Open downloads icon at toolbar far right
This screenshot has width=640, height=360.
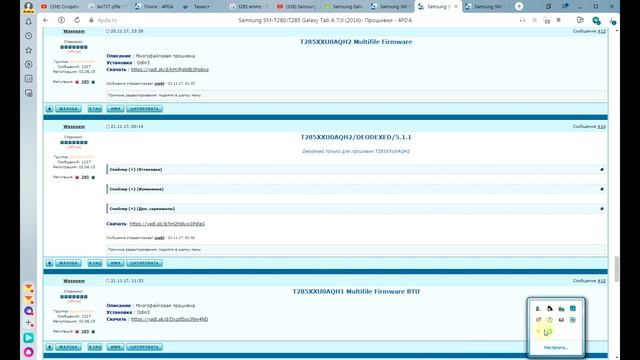tap(612, 20)
